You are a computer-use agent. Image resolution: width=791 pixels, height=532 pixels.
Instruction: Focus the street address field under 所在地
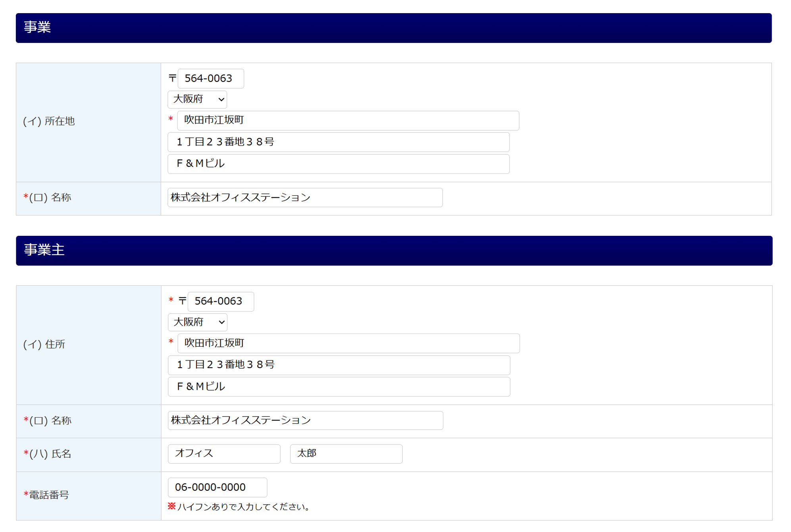[338, 142]
